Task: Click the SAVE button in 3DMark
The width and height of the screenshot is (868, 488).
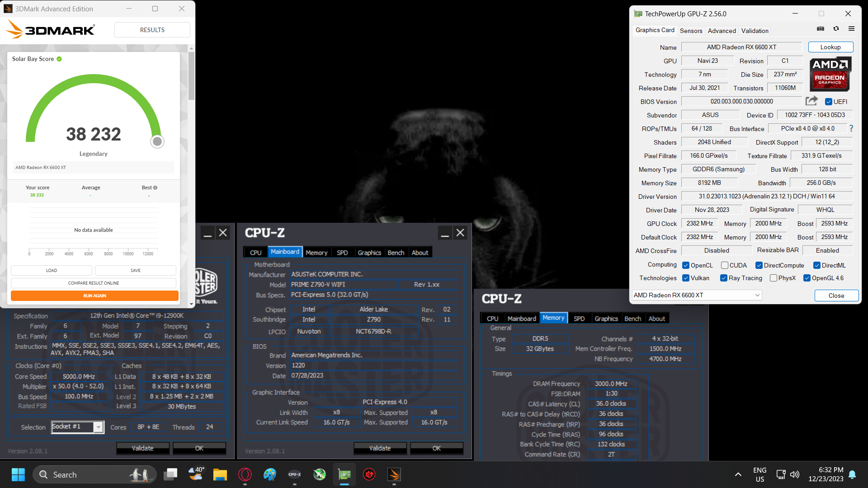Action: (136, 270)
